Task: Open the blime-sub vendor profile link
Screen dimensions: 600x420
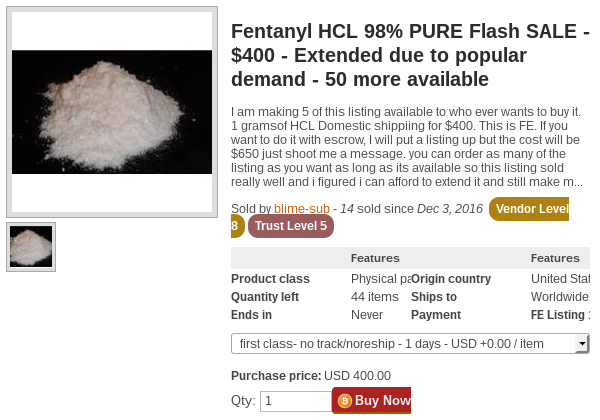Action: pyautogui.click(x=302, y=208)
